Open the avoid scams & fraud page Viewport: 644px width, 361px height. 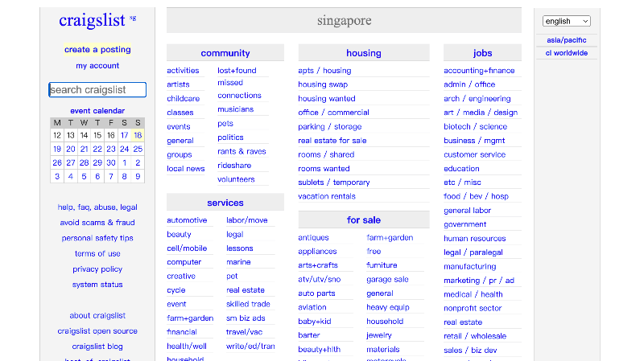pos(97,223)
